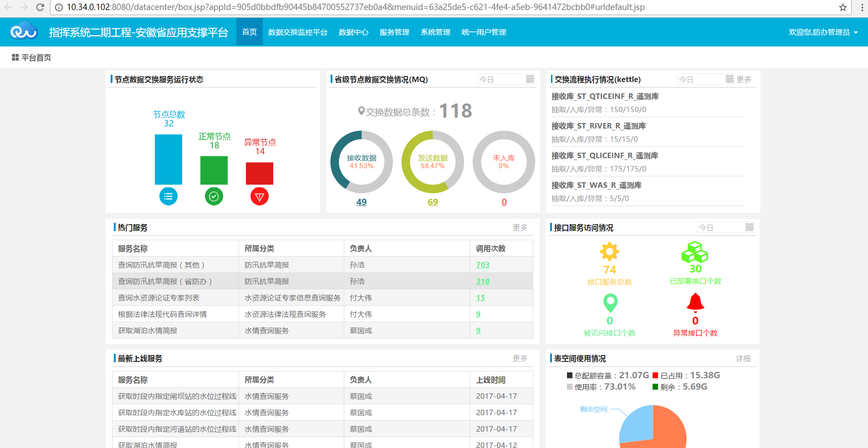Click the location pin before 交换数据总条数
Viewport: 868px width, 448px height.
point(361,111)
